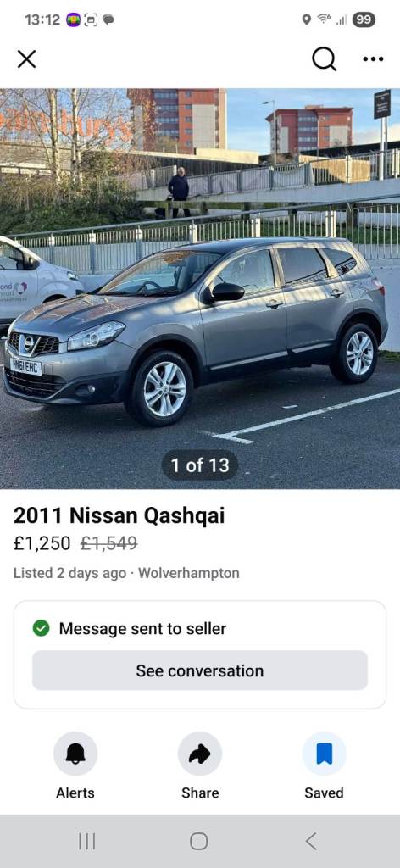
Task: Toggle the Saved bookmark icon
Action: point(325,754)
